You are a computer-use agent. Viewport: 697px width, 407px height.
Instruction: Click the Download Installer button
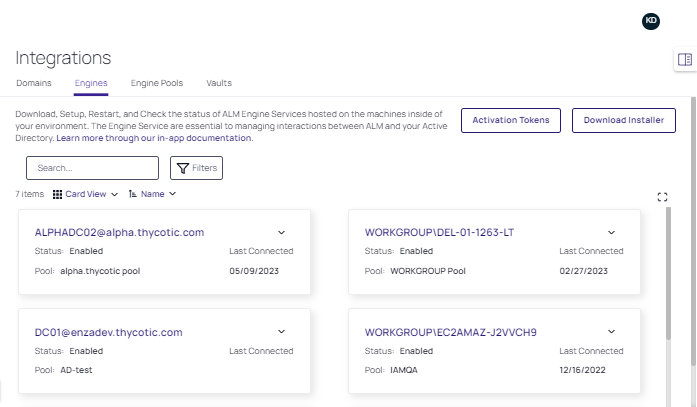coord(623,120)
